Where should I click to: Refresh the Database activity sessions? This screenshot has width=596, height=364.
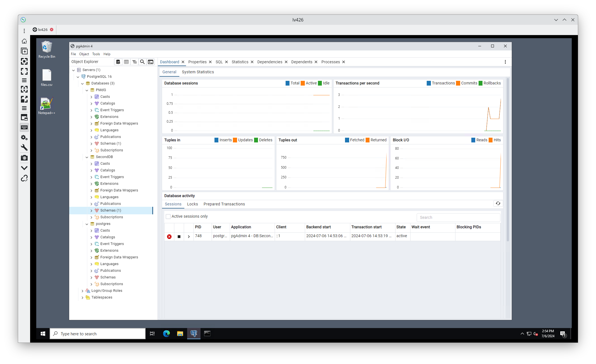pyautogui.click(x=498, y=203)
